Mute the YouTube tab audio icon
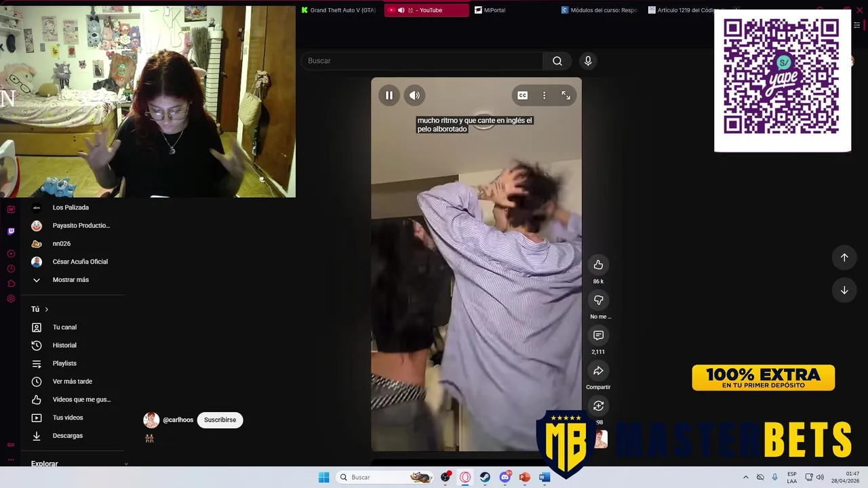Viewport: 868px width, 488px height. tap(401, 10)
